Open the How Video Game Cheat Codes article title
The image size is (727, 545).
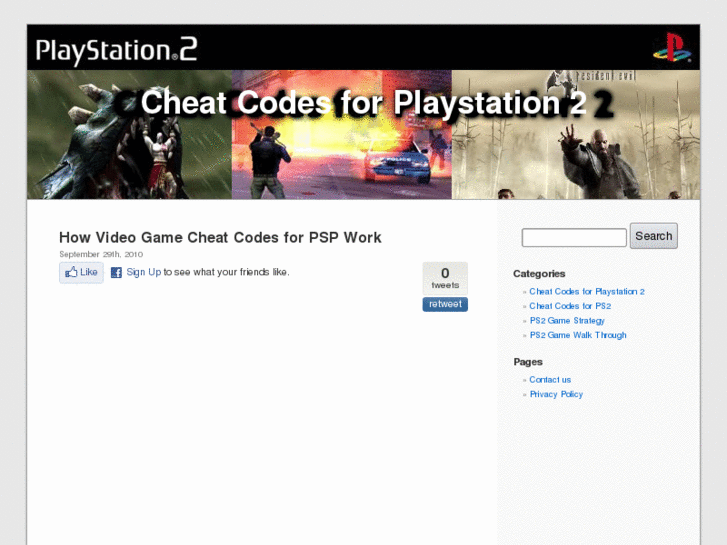click(220, 237)
